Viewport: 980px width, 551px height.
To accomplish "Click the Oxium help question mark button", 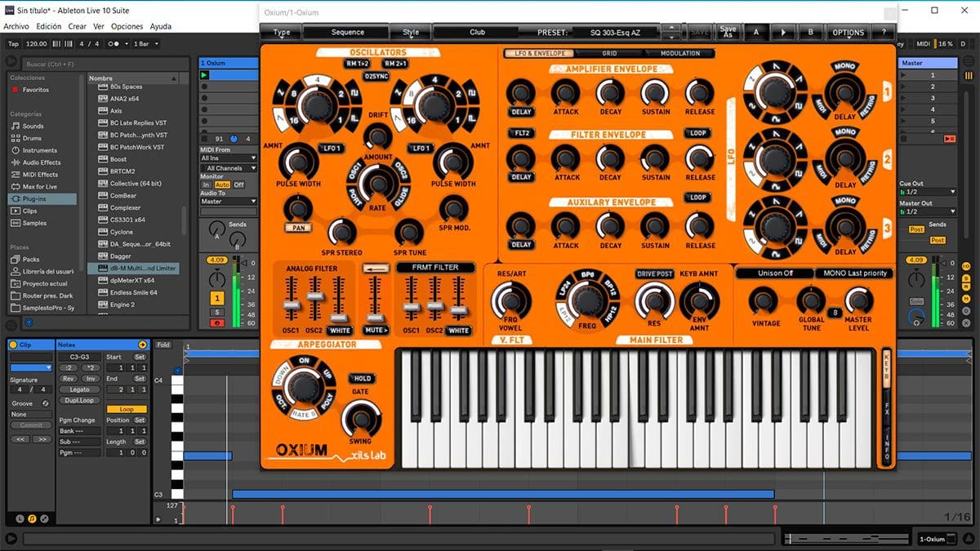I will coord(883,33).
